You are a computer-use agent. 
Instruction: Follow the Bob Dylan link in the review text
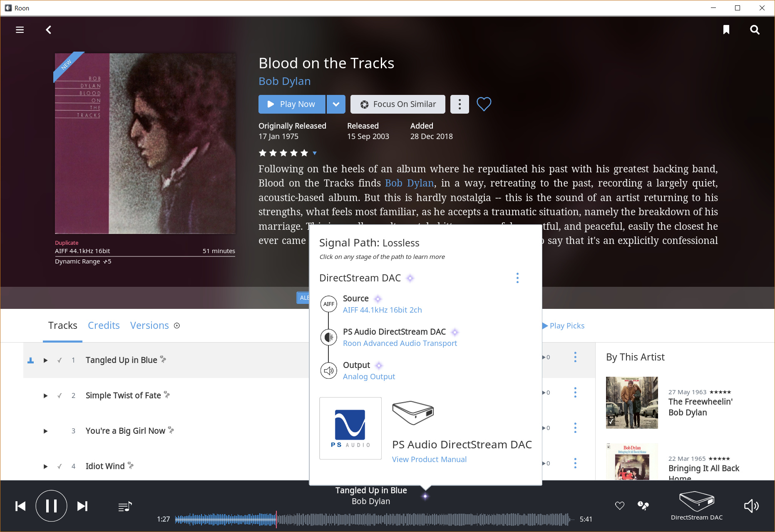[410, 183]
